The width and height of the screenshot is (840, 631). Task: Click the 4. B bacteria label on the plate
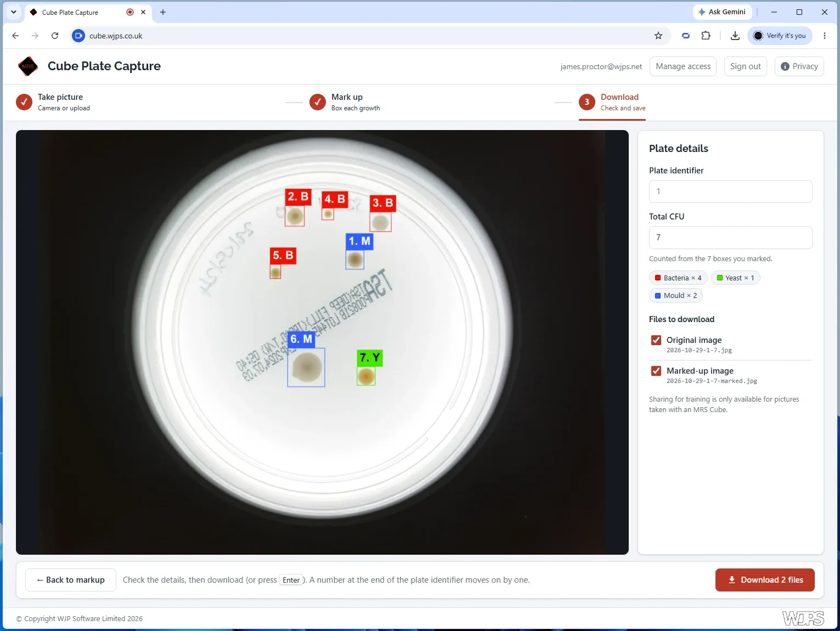pyautogui.click(x=335, y=199)
